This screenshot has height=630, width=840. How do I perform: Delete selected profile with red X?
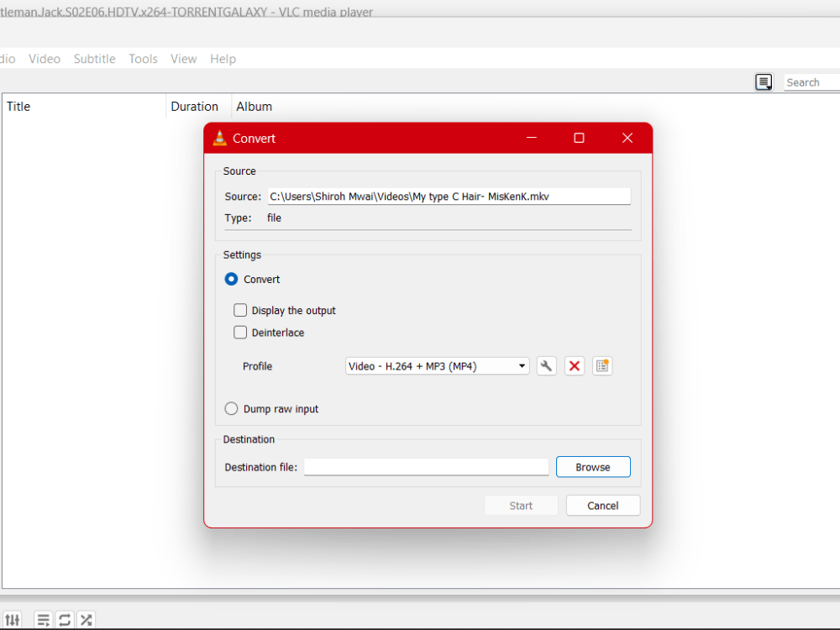coord(575,366)
